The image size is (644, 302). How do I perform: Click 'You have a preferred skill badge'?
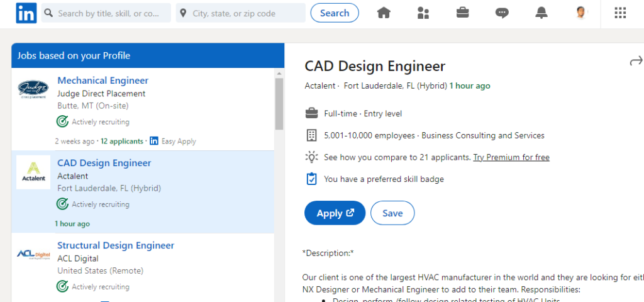point(384,179)
